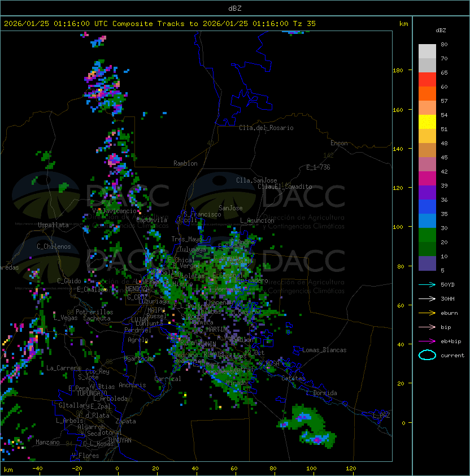The width and height of the screenshot is (470, 476).
Task: Click the Potrerillos map label
Action: 94,312
